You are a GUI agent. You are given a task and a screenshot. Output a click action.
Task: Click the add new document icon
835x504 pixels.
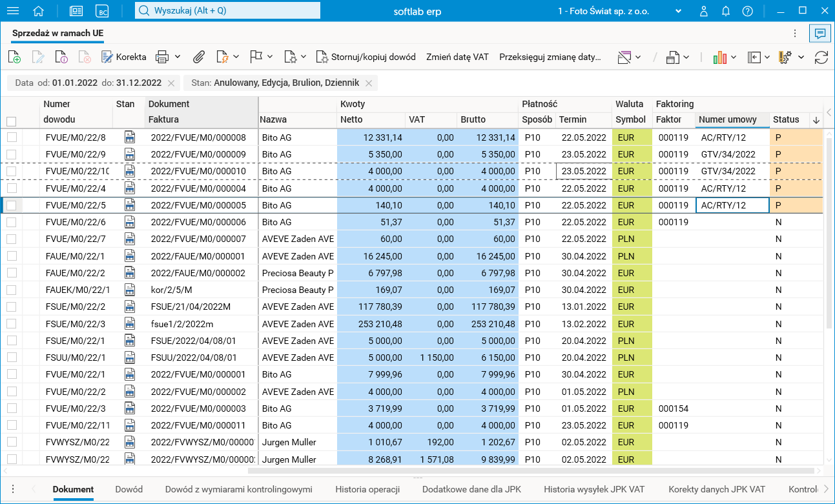point(14,57)
